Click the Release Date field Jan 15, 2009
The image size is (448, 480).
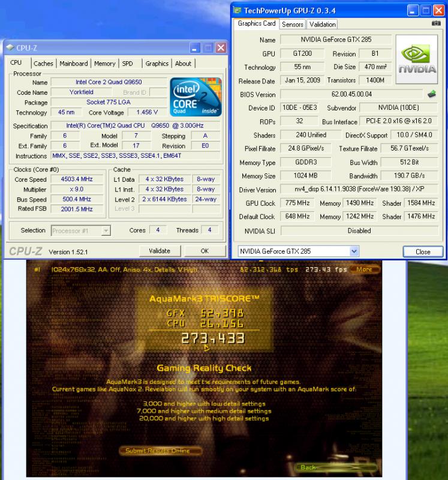[302, 80]
